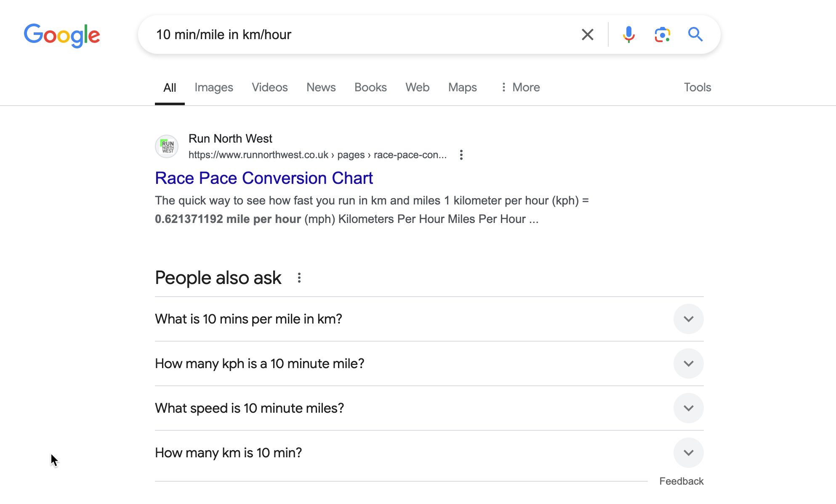
Task: Click the Run North West favicon
Action: coord(167,146)
